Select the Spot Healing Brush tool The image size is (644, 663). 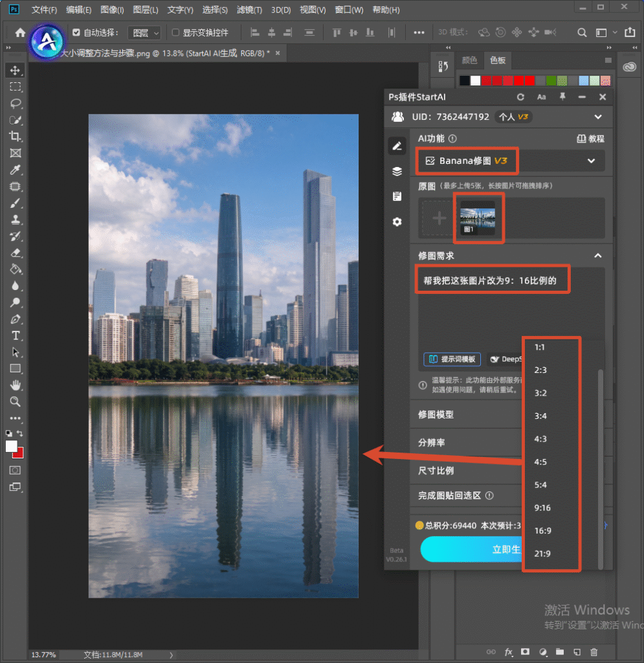pos(16,186)
